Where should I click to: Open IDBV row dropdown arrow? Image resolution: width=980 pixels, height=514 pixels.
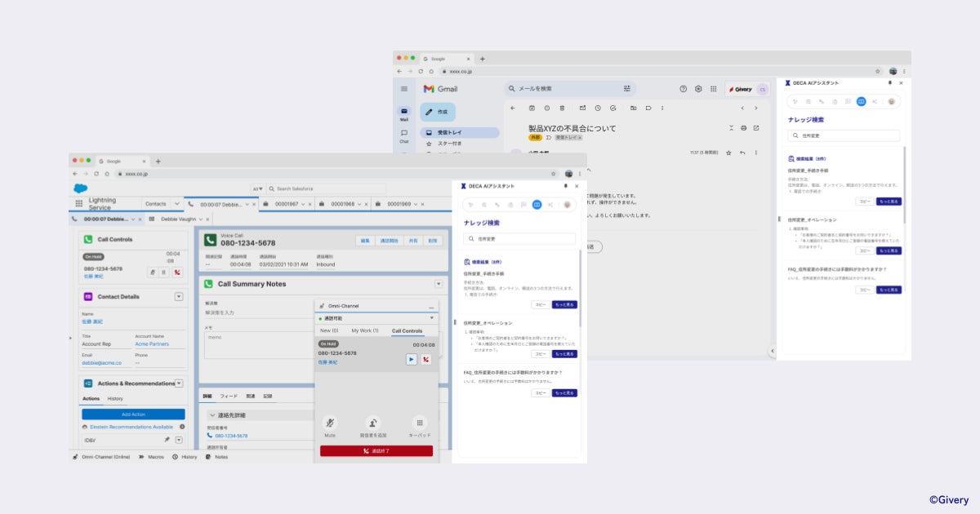179,440
